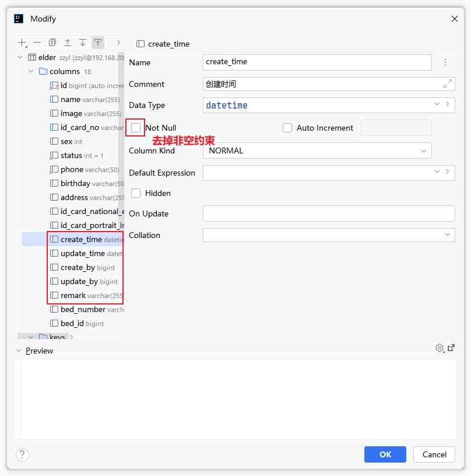The width and height of the screenshot is (471, 476).
Task: Open Preview in external editor icon
Action: (x=451, y=348)
